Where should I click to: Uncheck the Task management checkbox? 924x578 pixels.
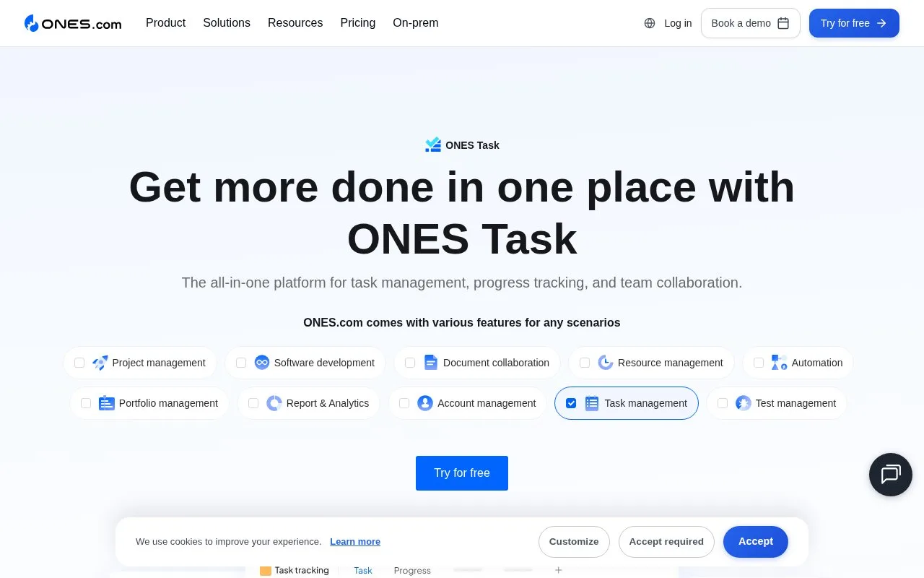click(571, 403)
